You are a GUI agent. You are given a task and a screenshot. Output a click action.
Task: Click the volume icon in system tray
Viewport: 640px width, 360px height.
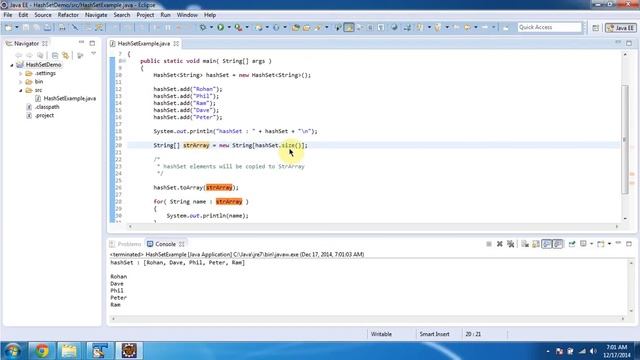[593, 351]
